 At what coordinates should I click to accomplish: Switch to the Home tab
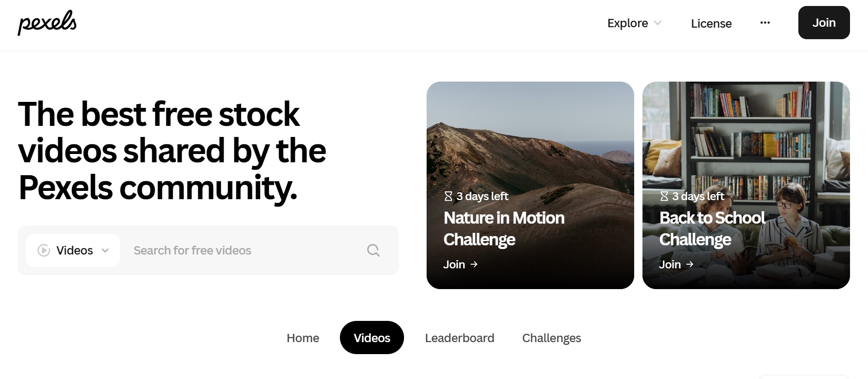[303, 338]
